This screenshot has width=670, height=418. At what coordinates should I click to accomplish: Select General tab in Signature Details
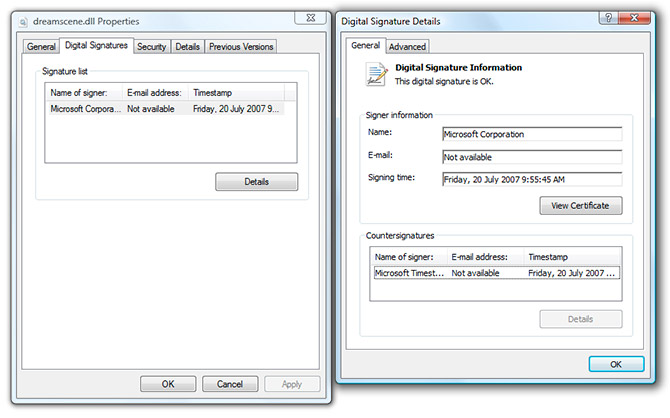[365, 45]
